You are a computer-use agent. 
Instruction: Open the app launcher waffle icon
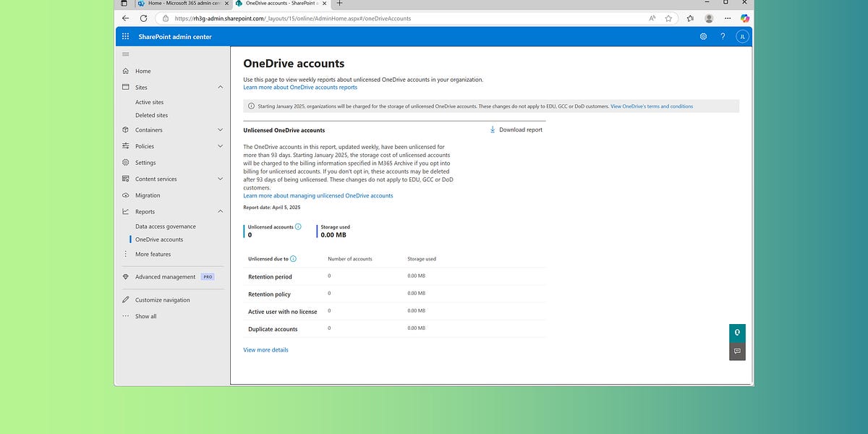pos(125,35)
